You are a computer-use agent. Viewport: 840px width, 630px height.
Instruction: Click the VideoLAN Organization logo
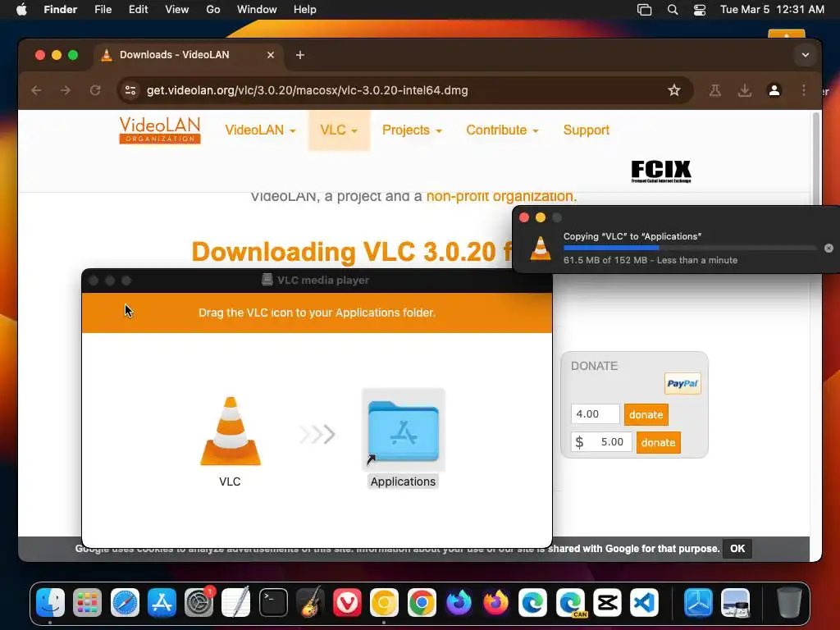[x=160, y=130]
